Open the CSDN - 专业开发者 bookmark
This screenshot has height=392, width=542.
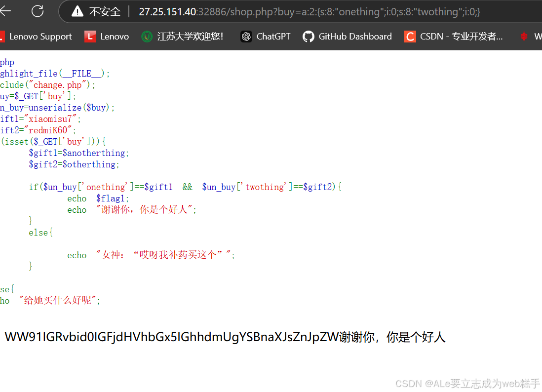pyautogui.click(x=454, y=37)
